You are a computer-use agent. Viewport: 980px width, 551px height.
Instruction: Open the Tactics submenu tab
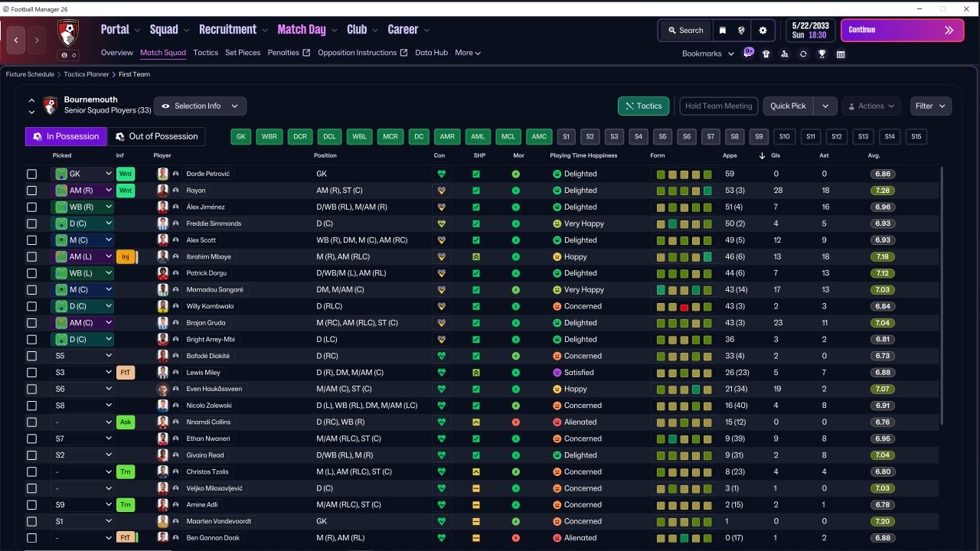(206, 53)
